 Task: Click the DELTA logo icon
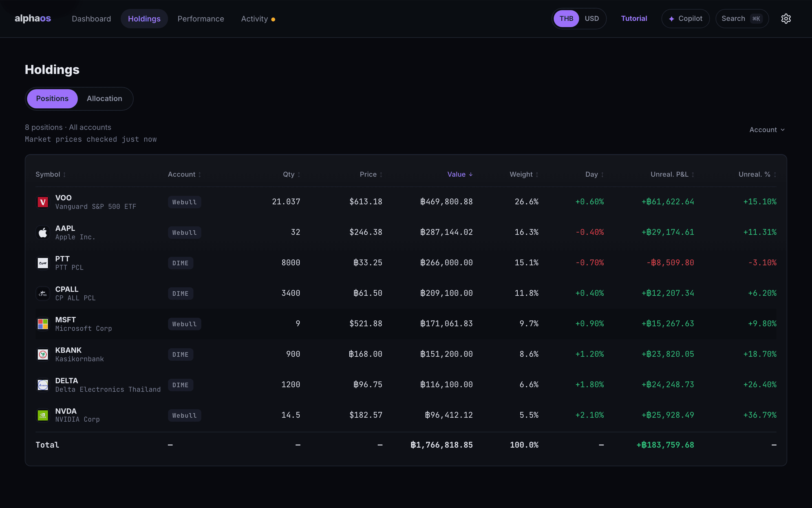click(43, 385)
